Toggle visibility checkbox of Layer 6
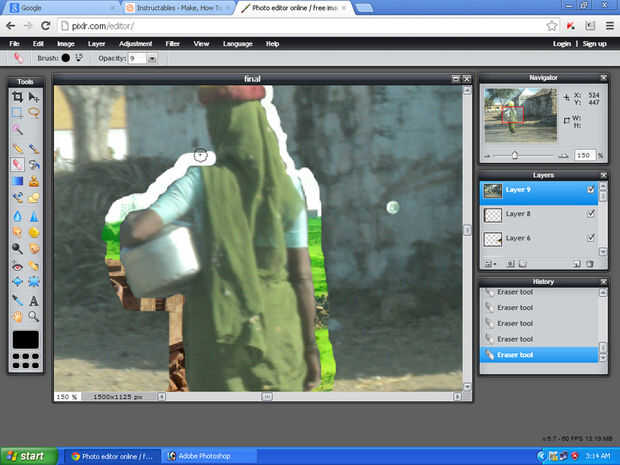The image size is (620, 465). click(590, 237)
